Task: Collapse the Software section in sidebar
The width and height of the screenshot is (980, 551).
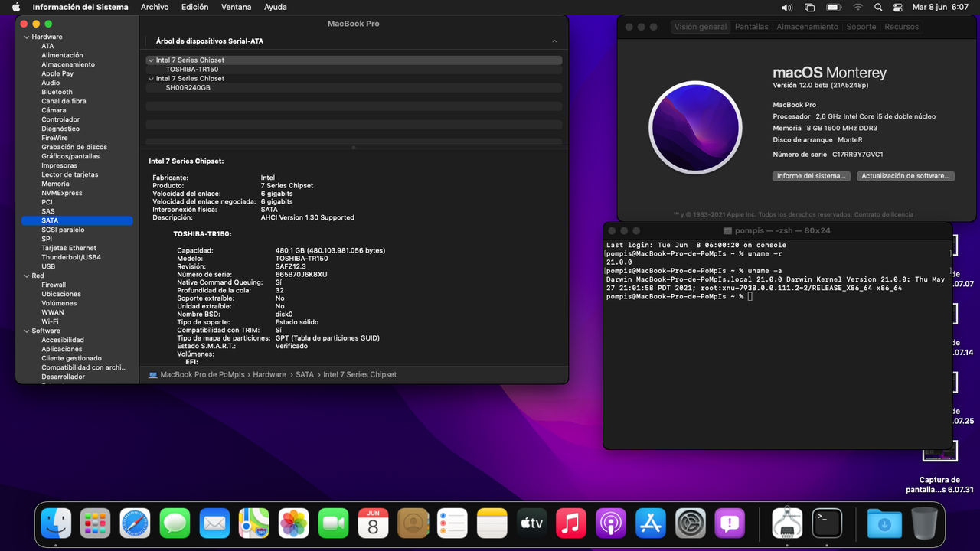Action: 27,331
